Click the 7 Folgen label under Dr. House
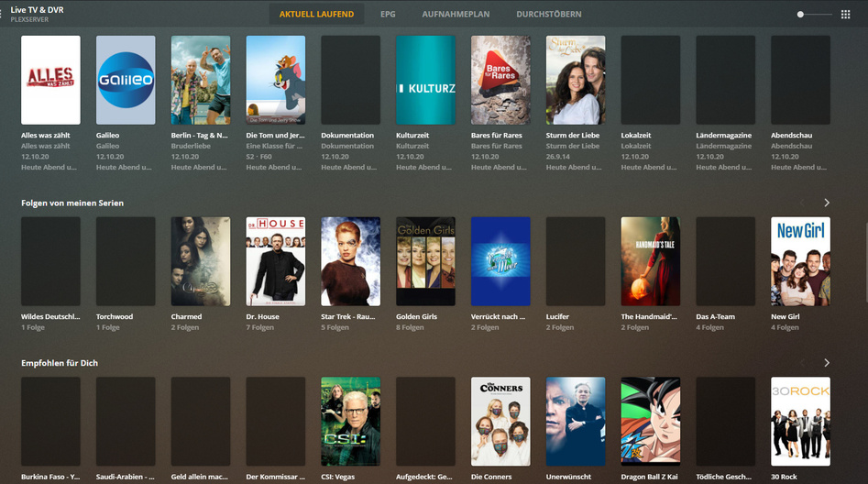 pyautogui.click(x=260, y=328)
